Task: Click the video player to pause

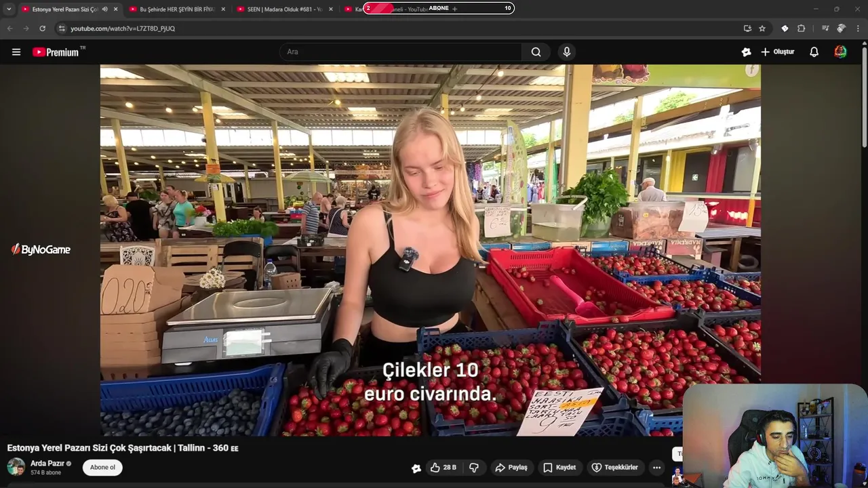Action: [430, 250]
